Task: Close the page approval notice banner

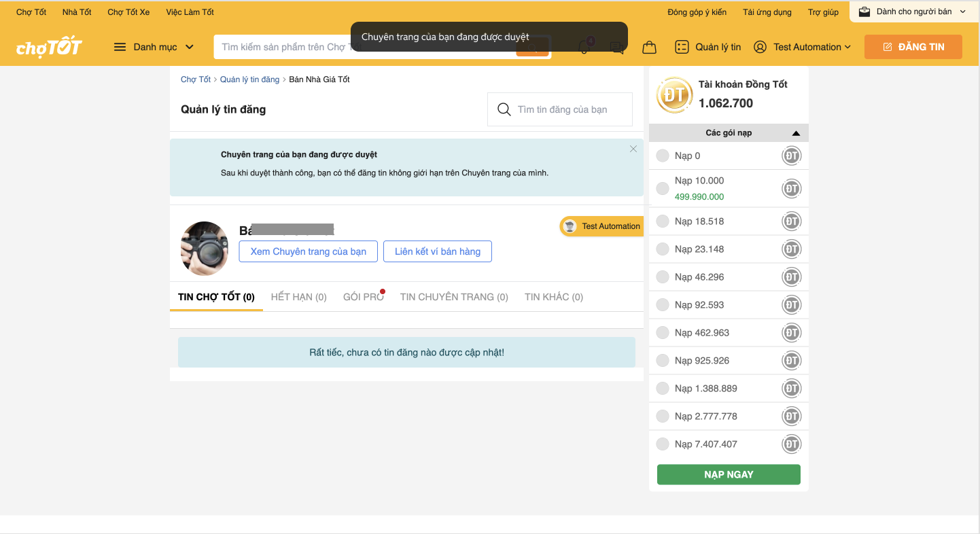Action: click(633, 149)
